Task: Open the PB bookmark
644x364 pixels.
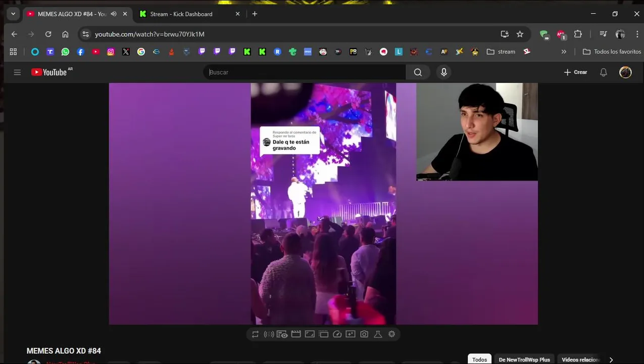Action: (353, 52)
